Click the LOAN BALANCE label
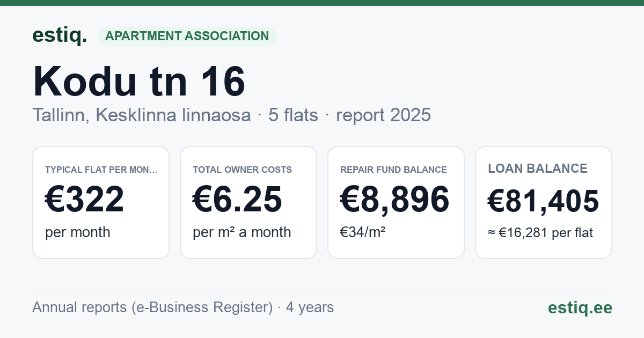The image size is (644, 338). (x=538, y=168)
